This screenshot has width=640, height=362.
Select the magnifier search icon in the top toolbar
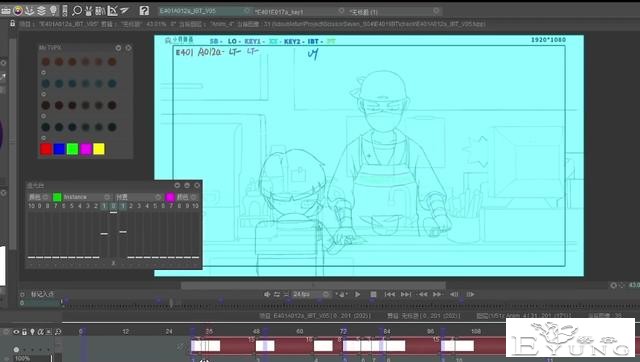pos(77,11)
